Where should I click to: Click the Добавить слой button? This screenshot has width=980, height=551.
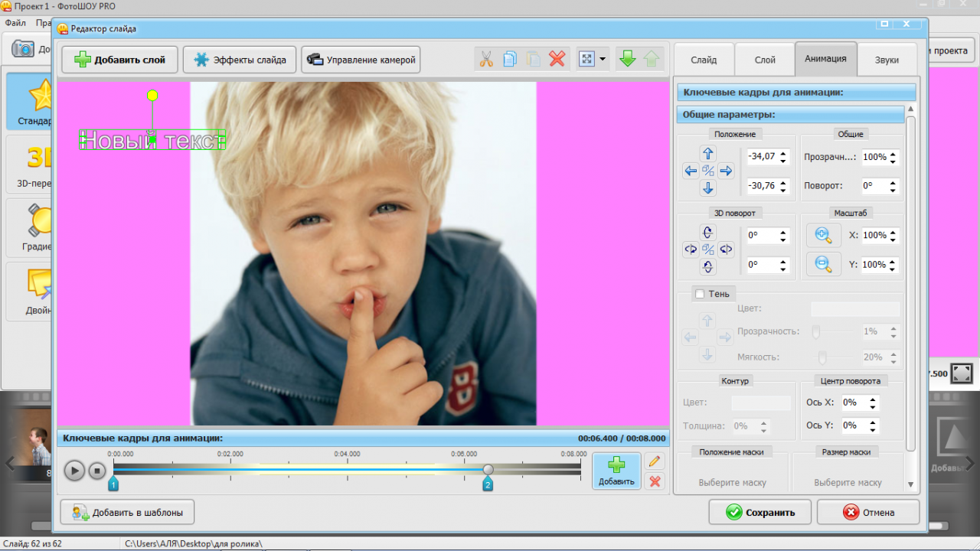click(119, 60)
